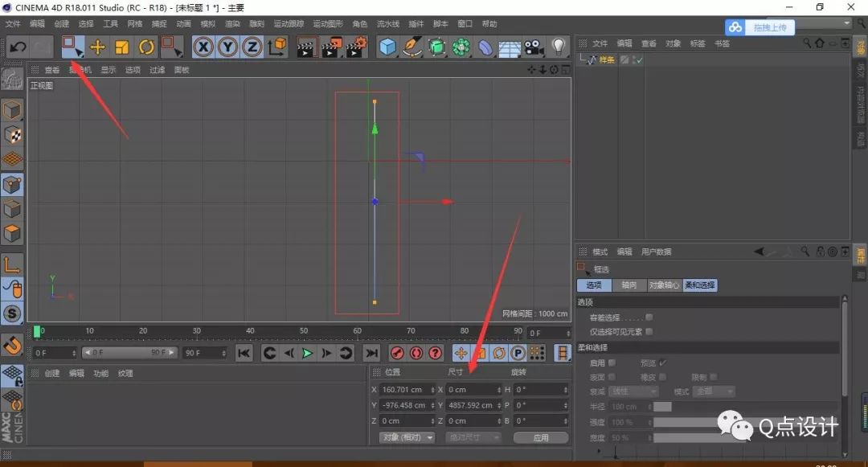Open the 模式 dropdown showing 全部
This screenshot has width=868, height=467.
(x=714, y=391)
